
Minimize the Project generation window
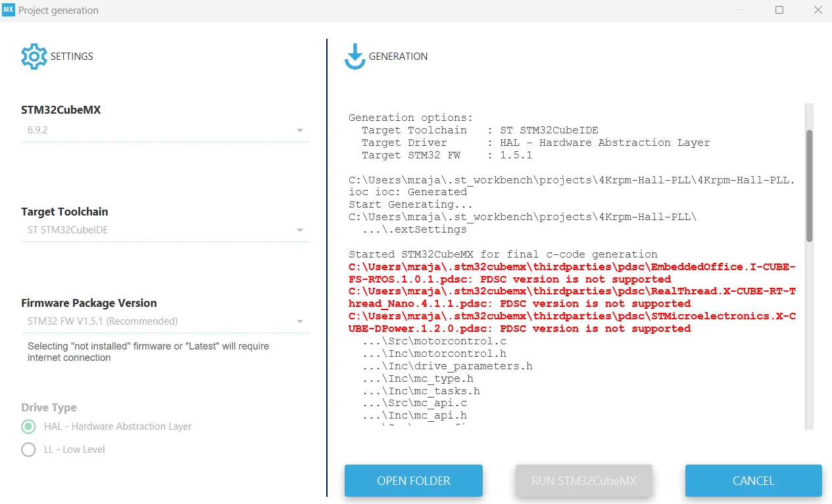tap(741, 10)
